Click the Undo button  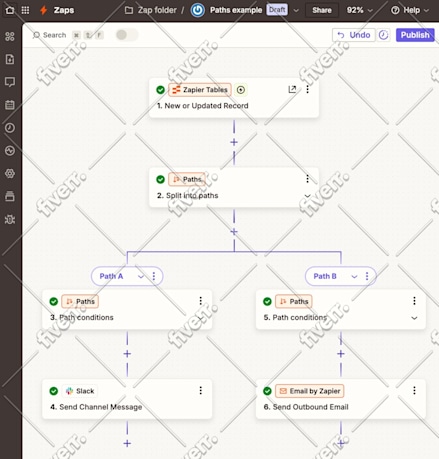click(x=354, y=35)
